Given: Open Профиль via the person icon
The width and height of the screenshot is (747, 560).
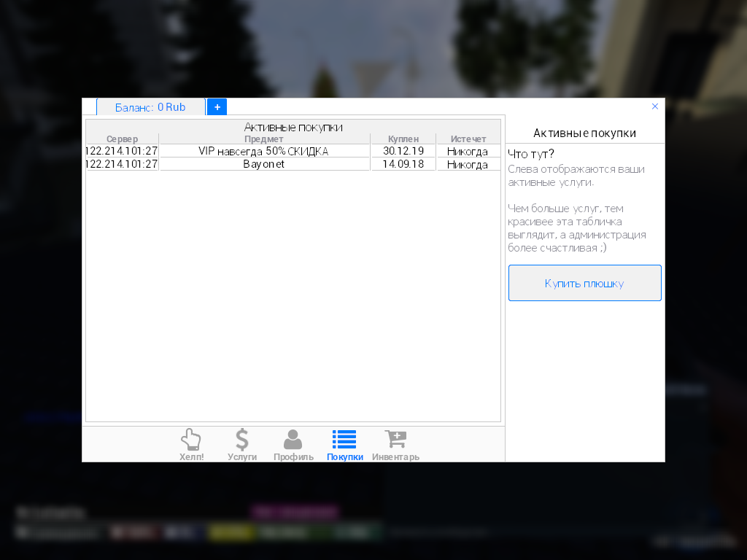Looking at the screenshot, I should click(x=293, y=445).
